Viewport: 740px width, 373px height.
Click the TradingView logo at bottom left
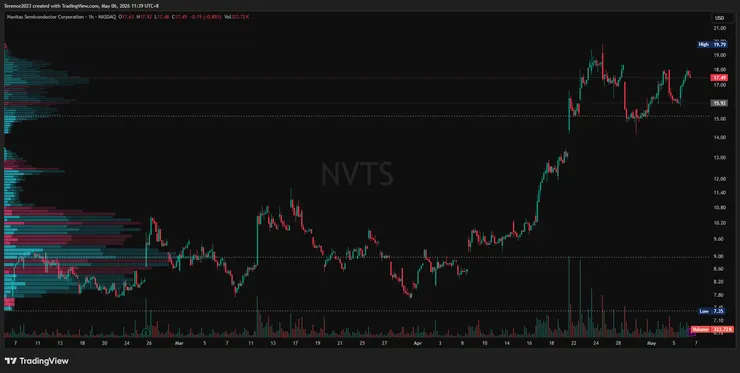(x=37, y=361)
